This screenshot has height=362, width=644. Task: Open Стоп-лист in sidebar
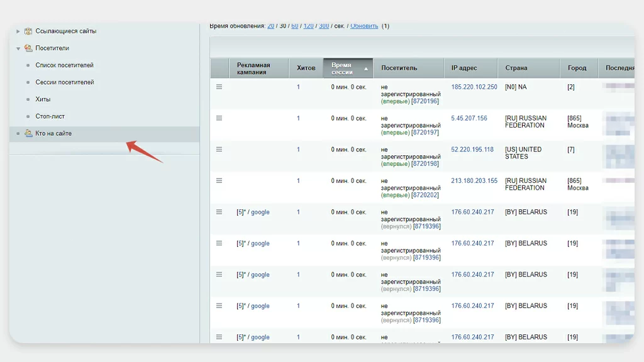coord(50,116)
